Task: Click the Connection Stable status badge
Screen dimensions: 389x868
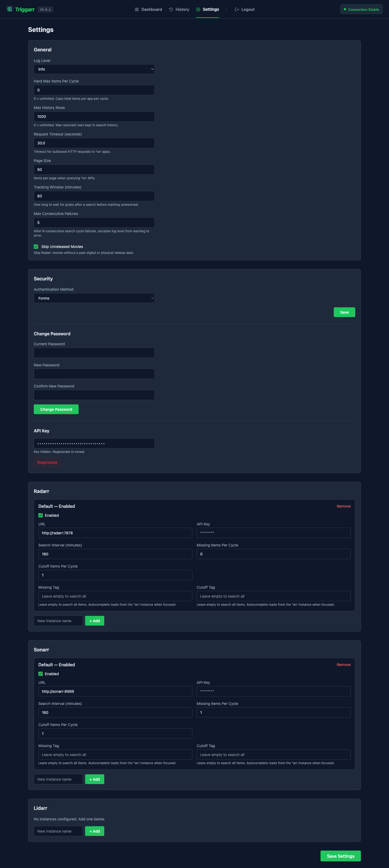Action: pos(361,9)
